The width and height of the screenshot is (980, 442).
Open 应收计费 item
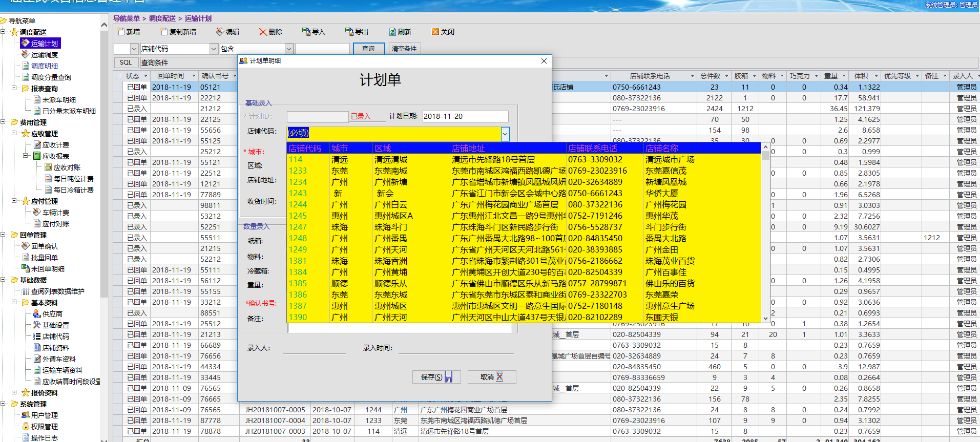pos(56,145)
